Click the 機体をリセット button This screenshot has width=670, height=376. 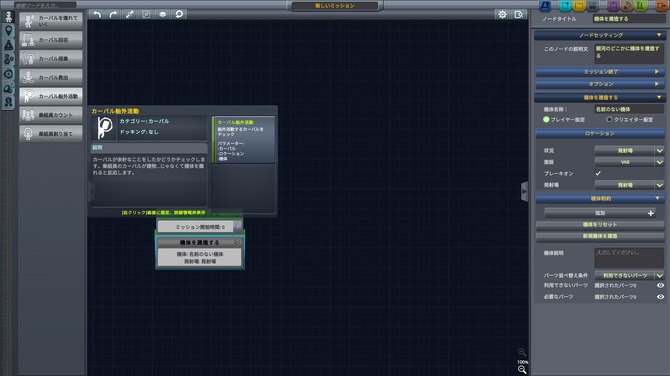pyautogui.click(x=600, y=224)
